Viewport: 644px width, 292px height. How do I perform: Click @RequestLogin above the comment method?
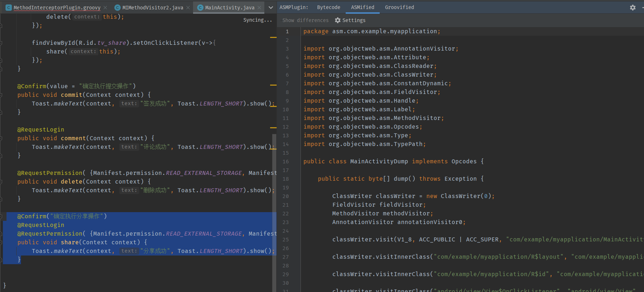click(41, 130)
